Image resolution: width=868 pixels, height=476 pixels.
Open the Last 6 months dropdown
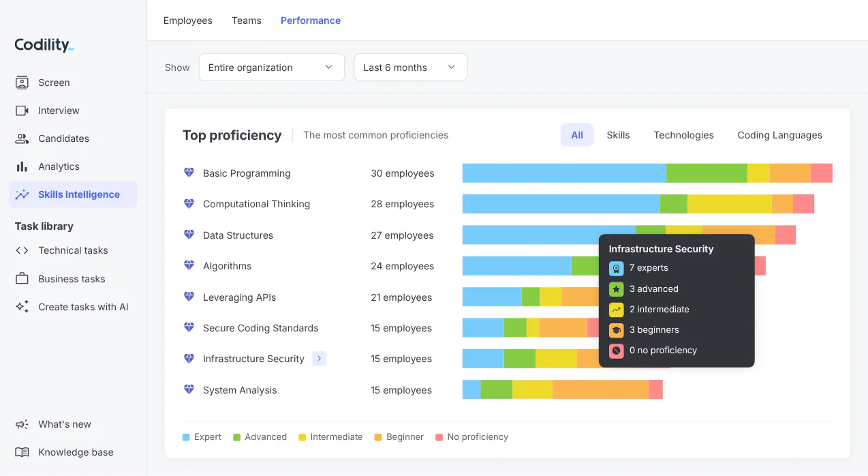tap(411, 68)
